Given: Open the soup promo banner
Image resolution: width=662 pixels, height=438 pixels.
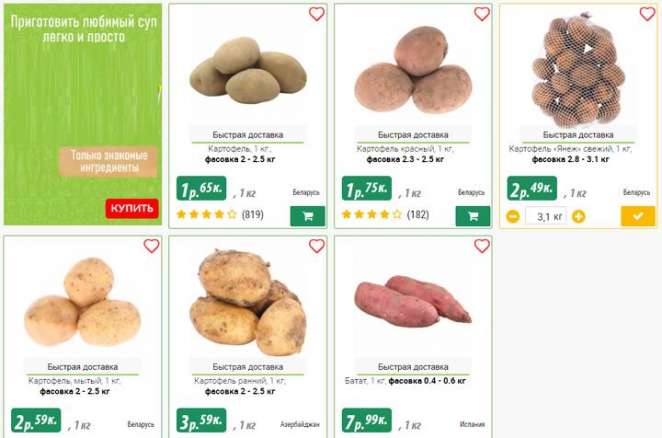Looking at the screenshot, I should [x=83, y=114].
